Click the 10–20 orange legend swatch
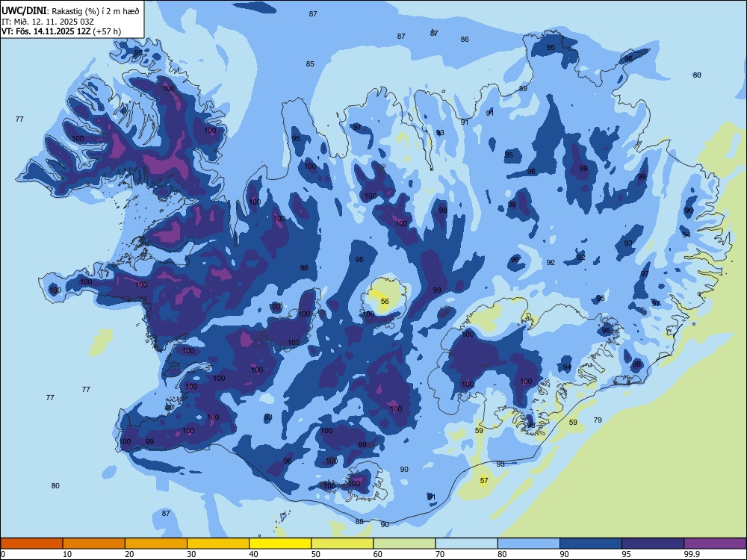747x560 pixels. [x=94, y=544]
